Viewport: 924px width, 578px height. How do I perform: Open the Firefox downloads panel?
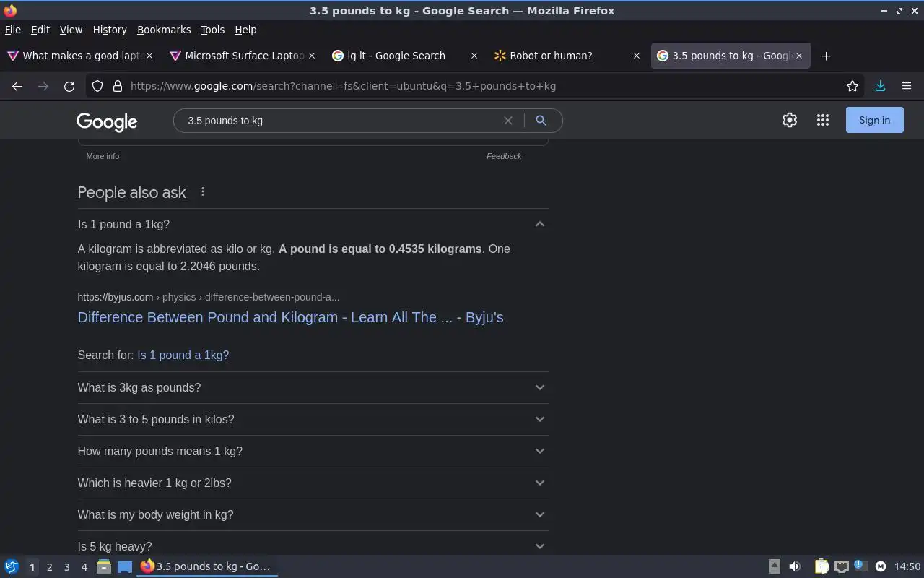point(880,86)
